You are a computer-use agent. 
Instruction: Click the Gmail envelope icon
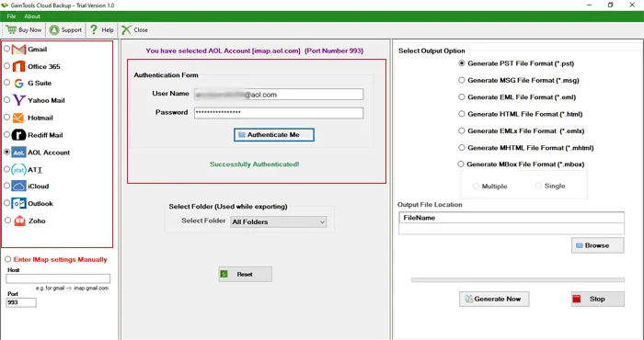pyautogui.click(x=19, y=50)
